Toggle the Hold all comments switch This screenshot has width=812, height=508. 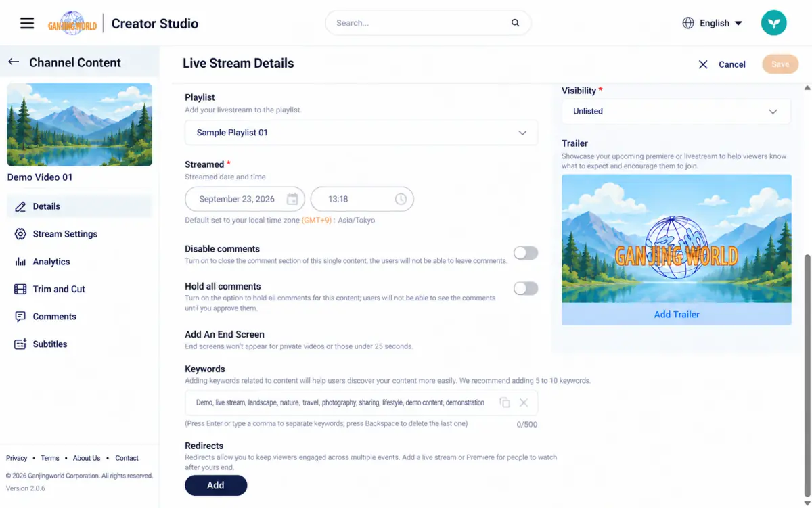(526, 289)
